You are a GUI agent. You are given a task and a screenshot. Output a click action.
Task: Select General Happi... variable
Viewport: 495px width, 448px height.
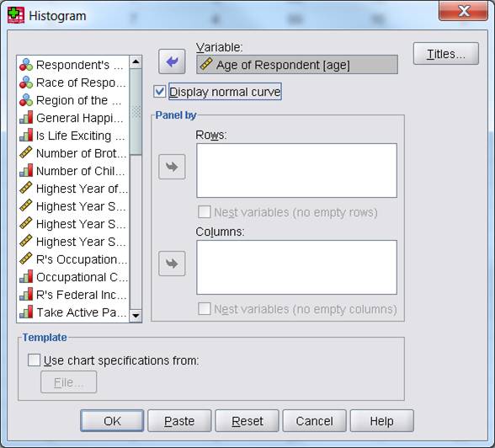[x=79, y=118]
